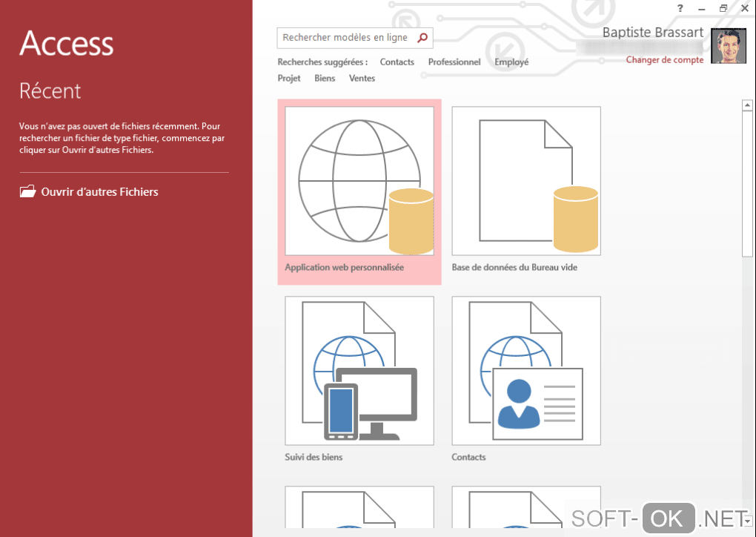The image size is (756, 537).
Task: Click the Baptiste Brassart account name
Action: coord(653,33)
